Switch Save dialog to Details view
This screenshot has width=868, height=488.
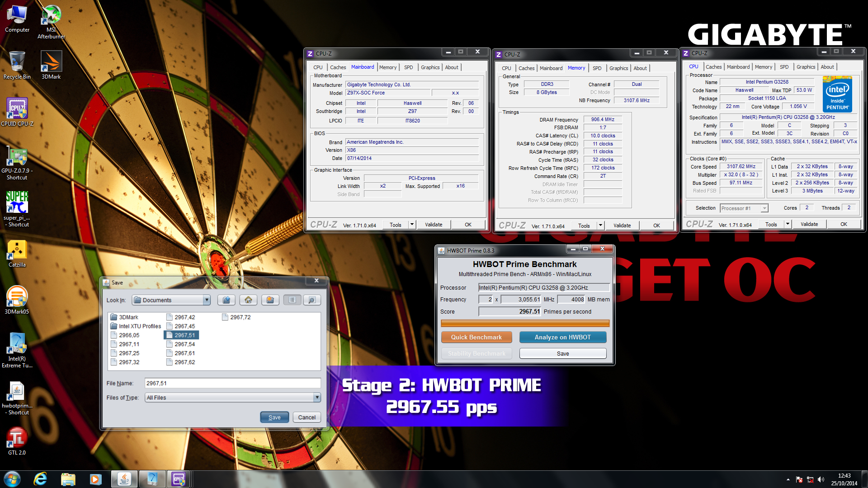(312, 300)
